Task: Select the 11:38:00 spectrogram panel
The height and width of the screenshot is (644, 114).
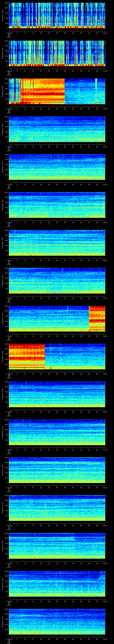Action: [x=57, y=357]
